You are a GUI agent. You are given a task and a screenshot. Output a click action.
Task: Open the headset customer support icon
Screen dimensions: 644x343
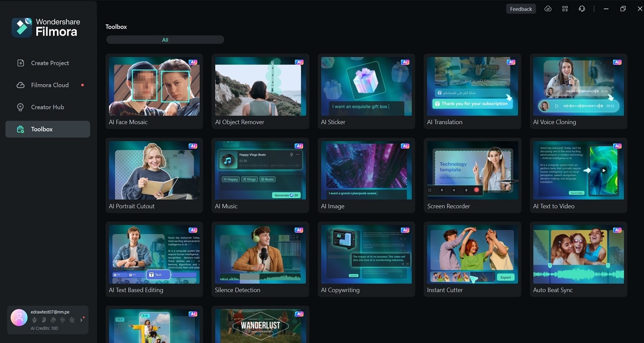[x=582, y=9]
